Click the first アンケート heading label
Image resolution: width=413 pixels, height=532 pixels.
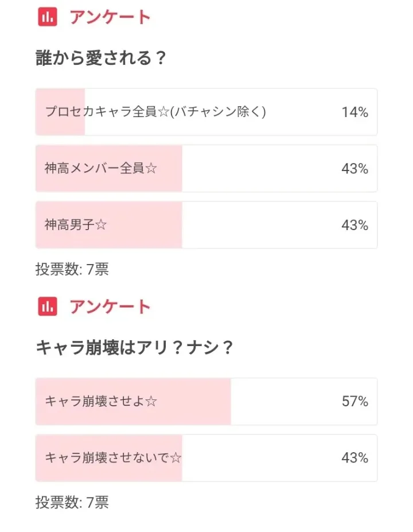[110, 18]
